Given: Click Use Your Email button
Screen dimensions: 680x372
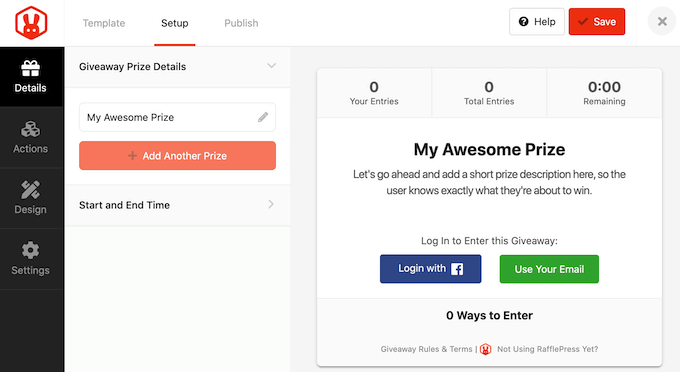Looking at the screenshot, I should [x=549, y=269].
